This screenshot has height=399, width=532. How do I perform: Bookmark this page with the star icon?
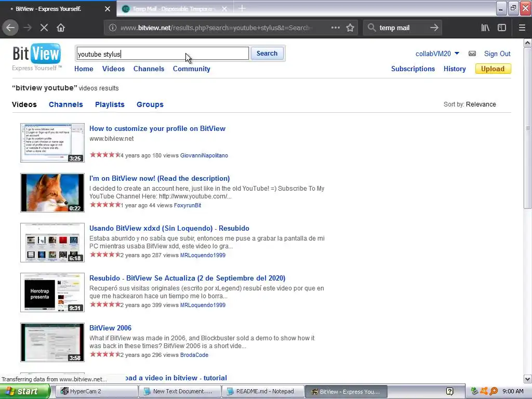click(x=350, y=28)
